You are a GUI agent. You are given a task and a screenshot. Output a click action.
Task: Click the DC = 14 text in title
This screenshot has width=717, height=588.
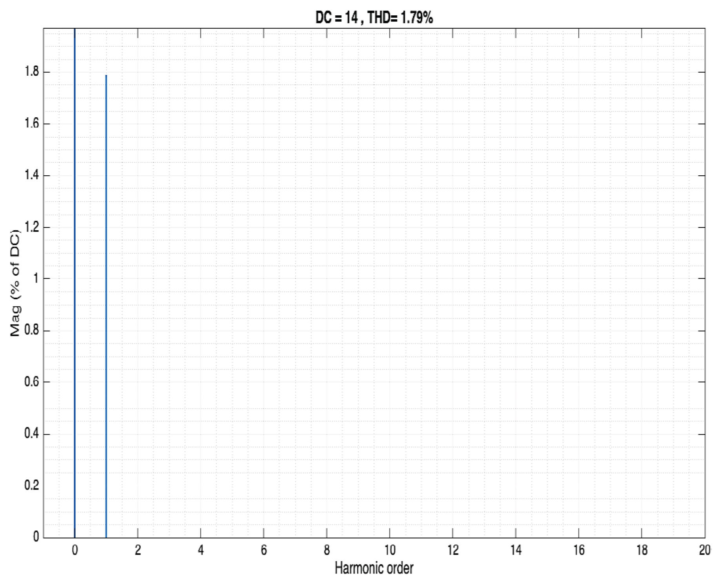(337, 16)
